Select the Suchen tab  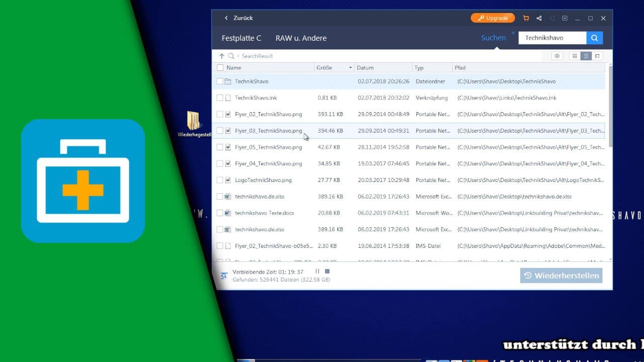coord(494,38)
